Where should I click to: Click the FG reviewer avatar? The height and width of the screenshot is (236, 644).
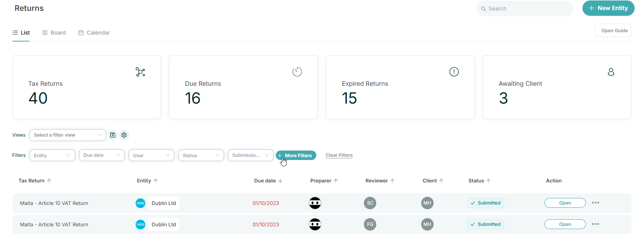pyautogui.click(x=370, y=224)
